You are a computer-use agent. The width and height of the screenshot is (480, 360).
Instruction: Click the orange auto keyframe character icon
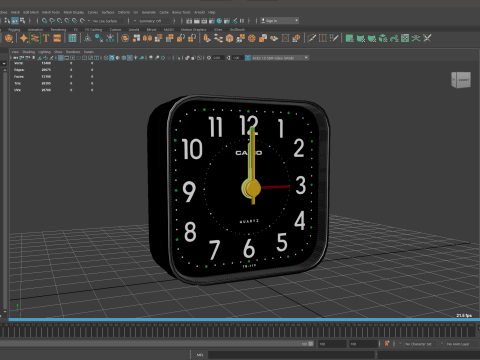[x=387, y=344]
